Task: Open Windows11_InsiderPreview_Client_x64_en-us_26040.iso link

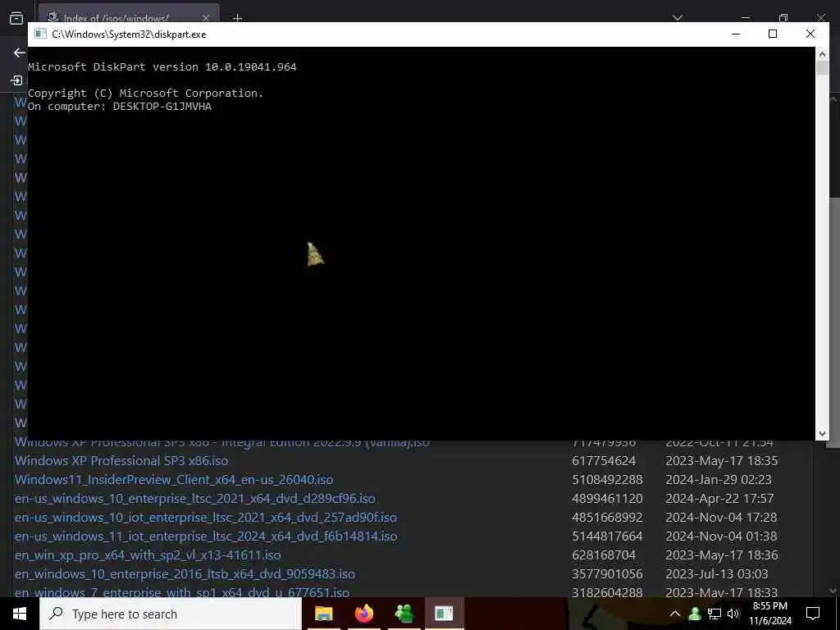Action: pyautogui.click(x=174, y=479)
